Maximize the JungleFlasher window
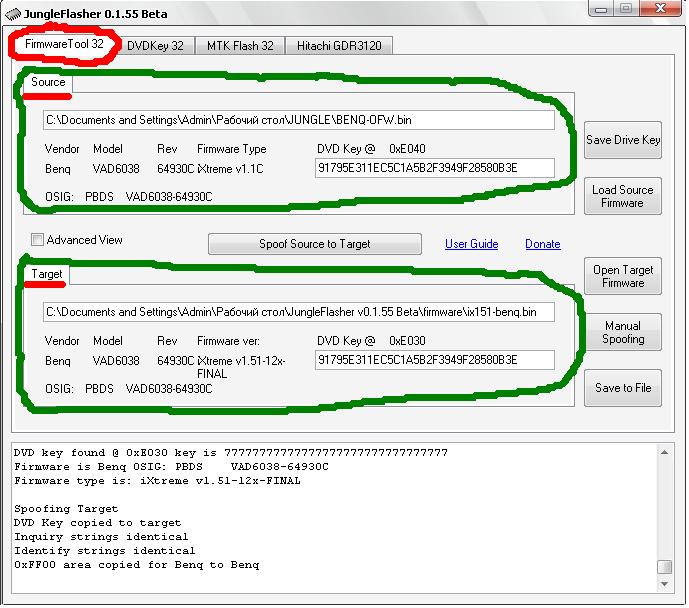689x608 pixels. point(626,9)
